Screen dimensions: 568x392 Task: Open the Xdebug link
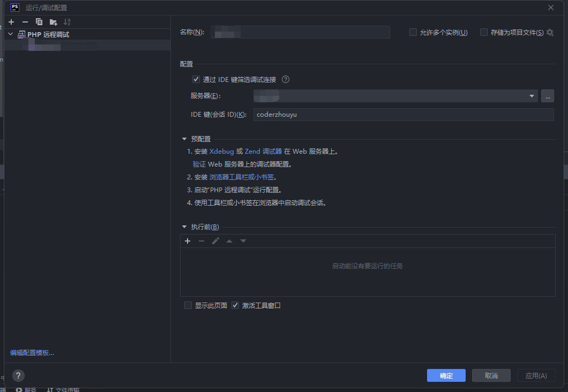(222, 152)
